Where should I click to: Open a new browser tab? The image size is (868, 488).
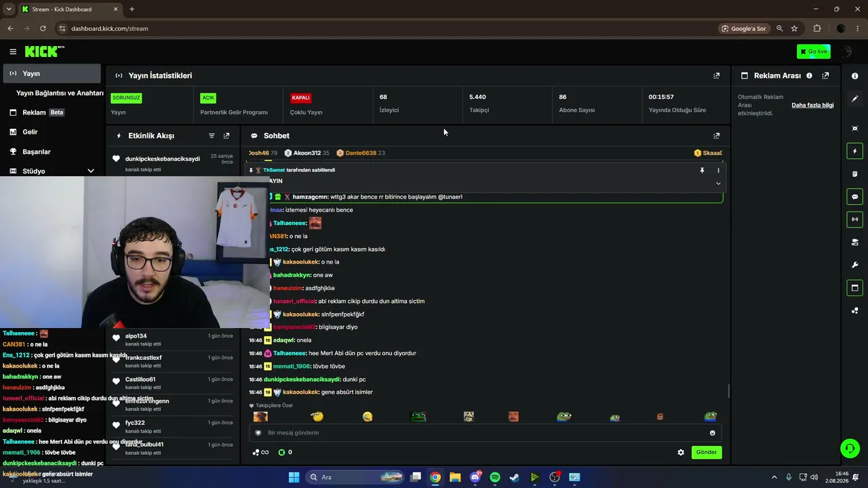[132, 9]
